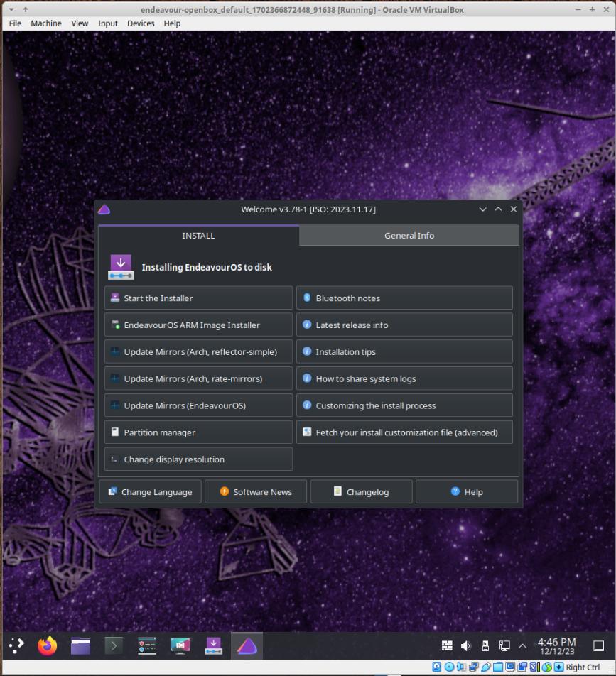Open the KDE application launcher icon
Image resolution: width=616 pixels, height=676 pixels.
click(x=16, y=645)
